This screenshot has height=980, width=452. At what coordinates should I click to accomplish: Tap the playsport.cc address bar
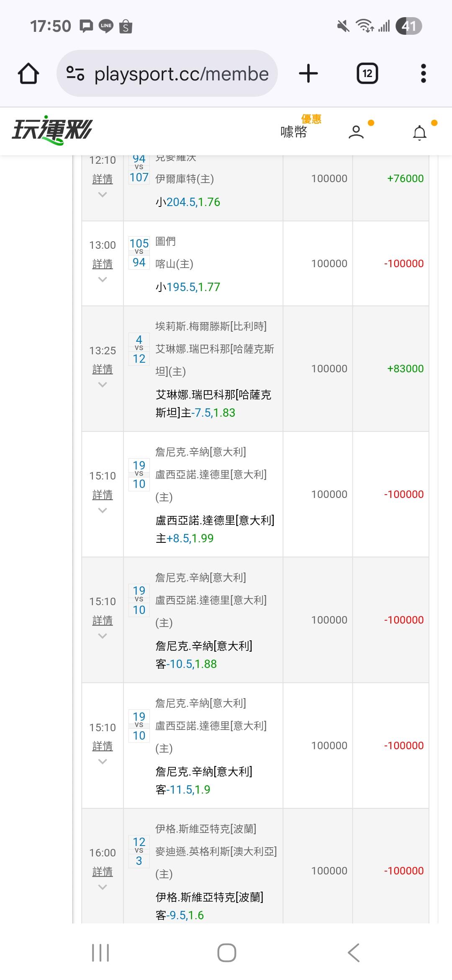[x=181, y=74]
